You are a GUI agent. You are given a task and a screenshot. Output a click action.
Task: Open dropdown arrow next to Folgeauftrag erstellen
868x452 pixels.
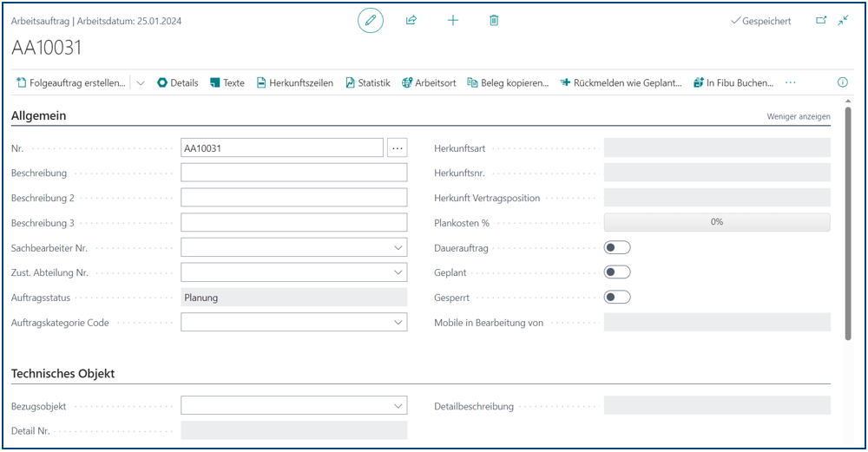coord(141,83)
